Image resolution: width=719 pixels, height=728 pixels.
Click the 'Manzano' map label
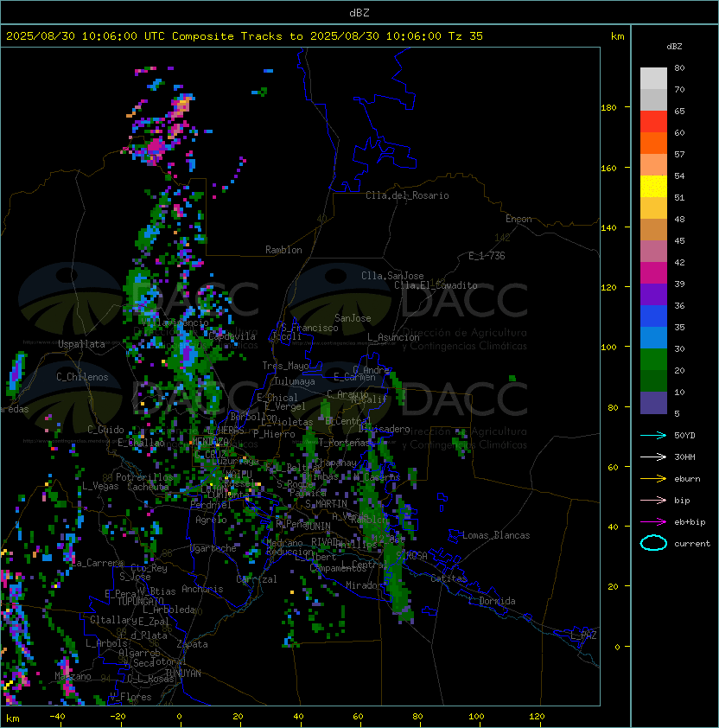coord(73,676)
